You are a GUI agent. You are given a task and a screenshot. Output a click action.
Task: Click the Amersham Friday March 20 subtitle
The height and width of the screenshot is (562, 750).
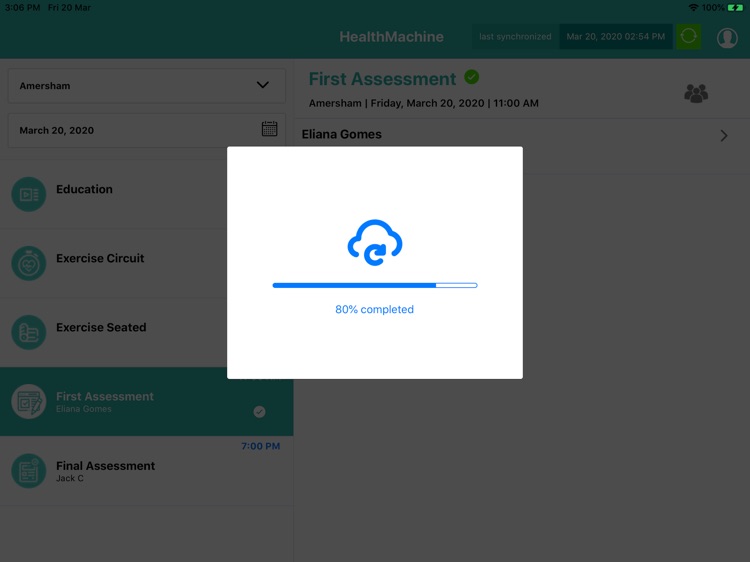[x=424, y=103]
